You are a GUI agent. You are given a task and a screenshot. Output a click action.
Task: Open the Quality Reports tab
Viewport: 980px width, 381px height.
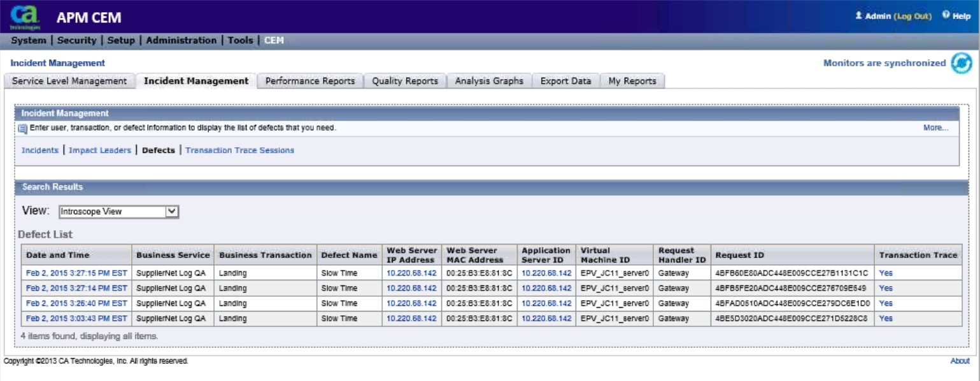[405, 81]
